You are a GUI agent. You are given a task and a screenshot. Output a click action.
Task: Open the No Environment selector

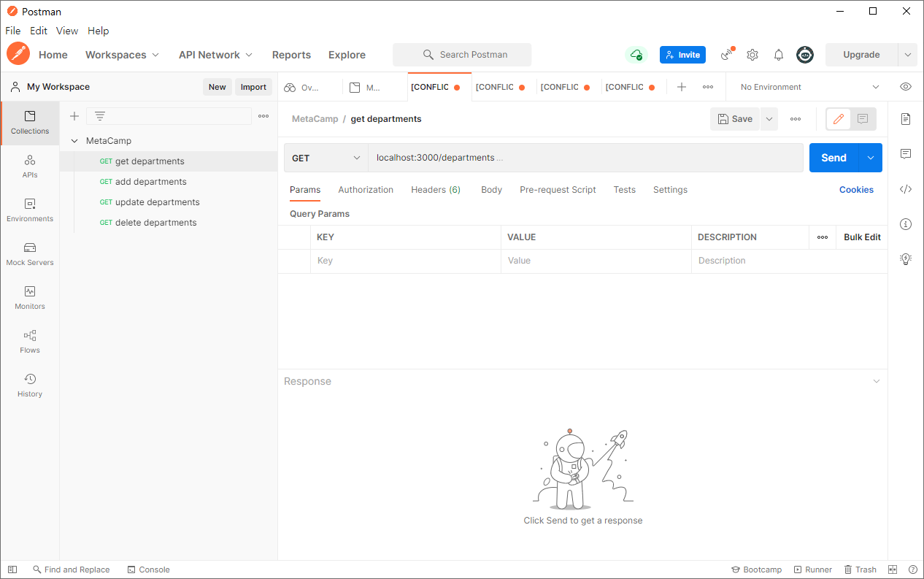point(809,87)
